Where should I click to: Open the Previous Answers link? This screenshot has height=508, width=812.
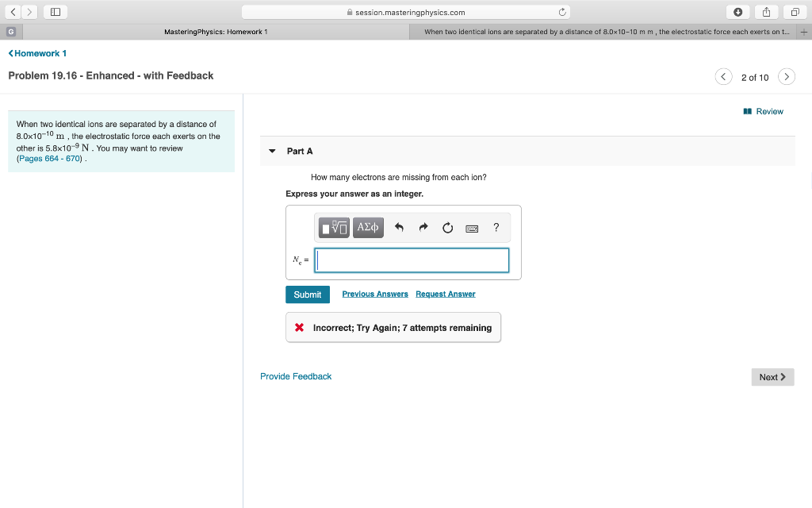coord(374,294)
